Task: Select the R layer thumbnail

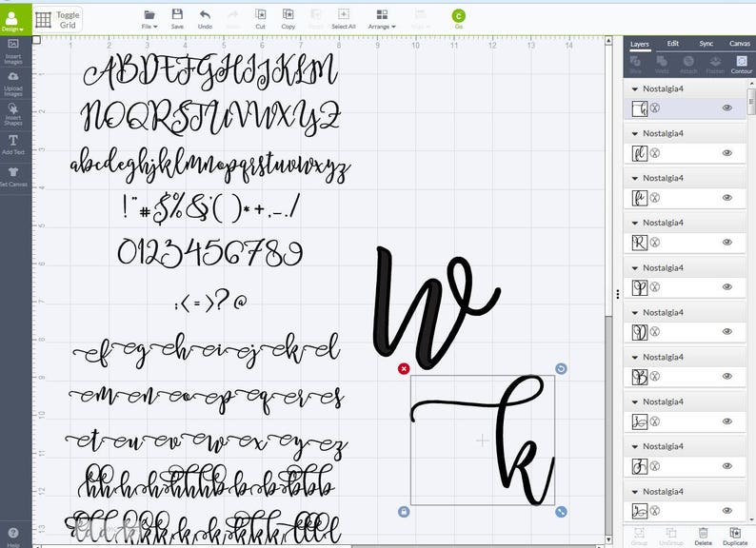Action: click(x=640, y=243)
